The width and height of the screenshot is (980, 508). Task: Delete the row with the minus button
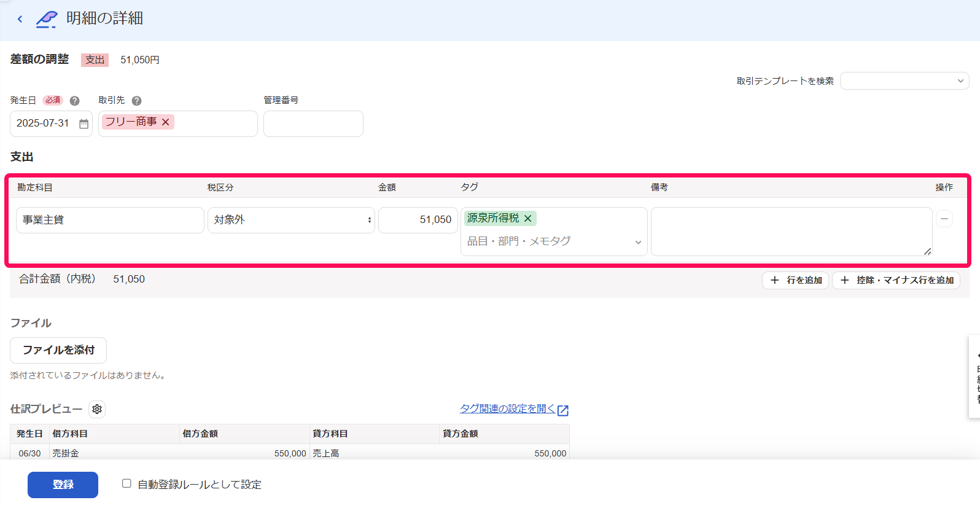pyautogui.click(x=944, y=219)
